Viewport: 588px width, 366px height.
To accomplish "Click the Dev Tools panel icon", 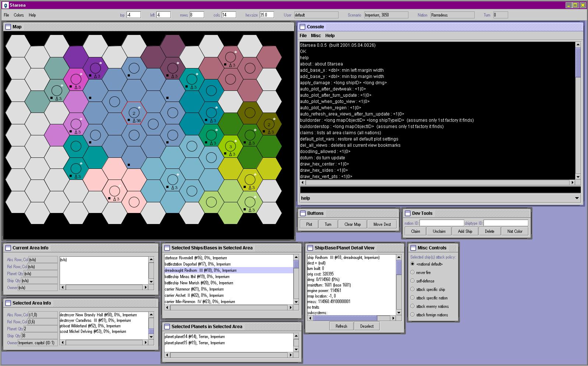I will (x=407, y=213).
